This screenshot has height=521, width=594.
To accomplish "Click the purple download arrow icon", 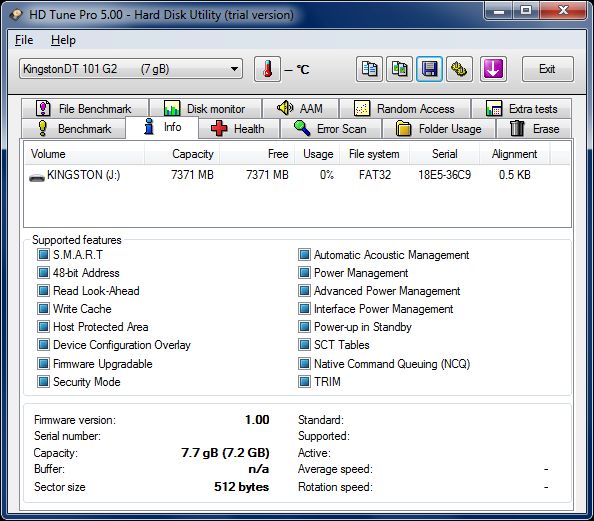I will [493, 69].
